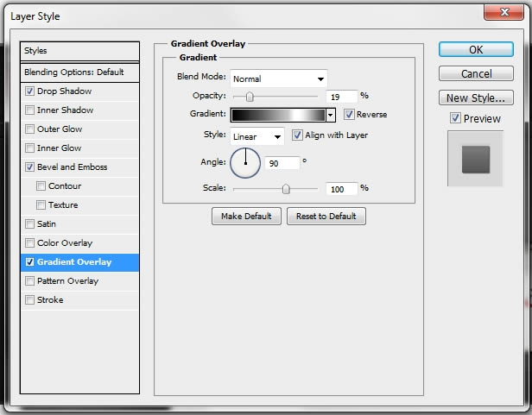
Task: Select the Drop Shadow label
Action: [x=64, y=91]
